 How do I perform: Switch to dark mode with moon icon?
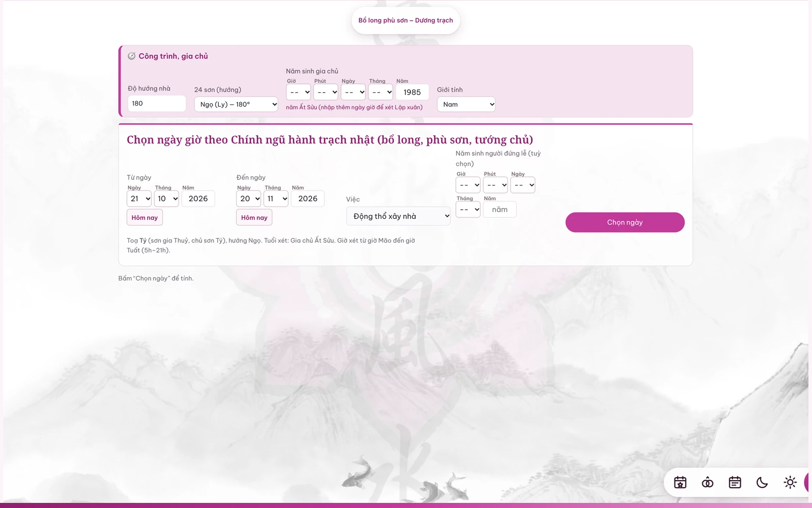(762, 483)
